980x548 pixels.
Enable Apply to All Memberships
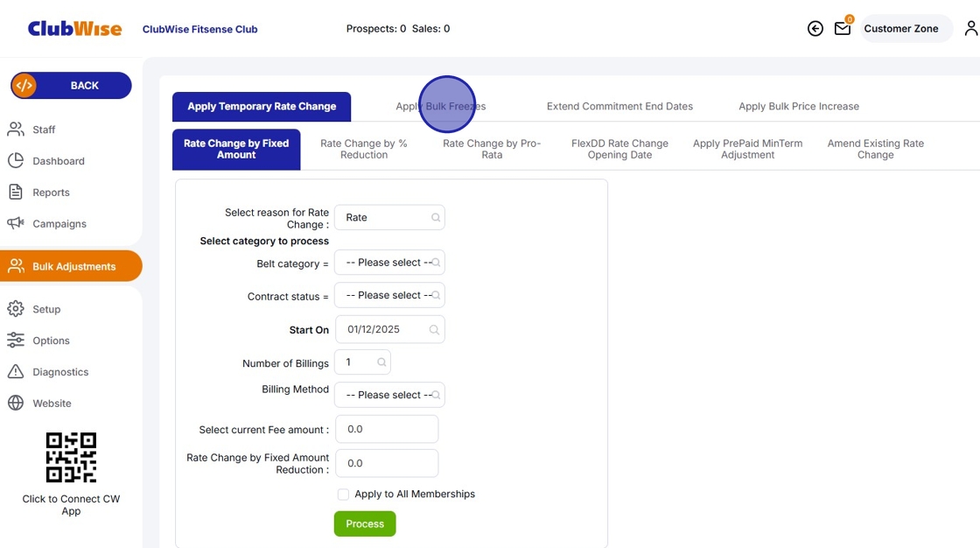[343, 494]
